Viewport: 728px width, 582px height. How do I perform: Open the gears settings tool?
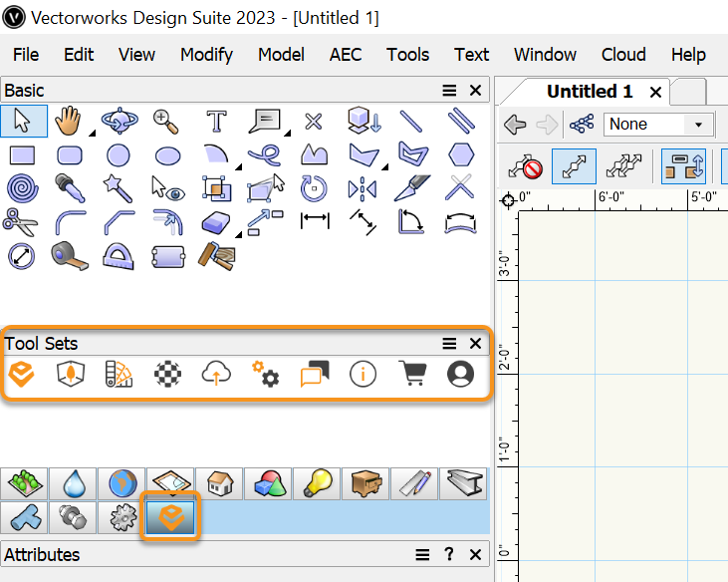(x=266, y=374)
